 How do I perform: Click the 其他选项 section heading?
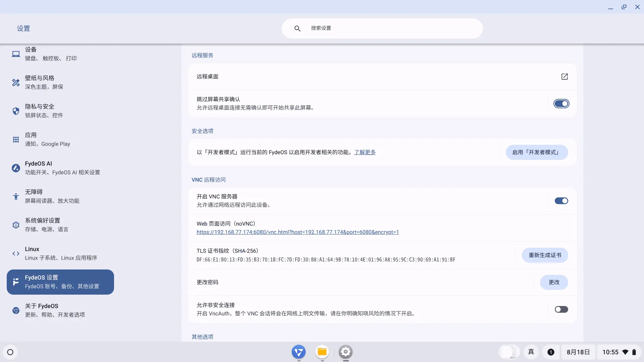(x=202, y=337)
